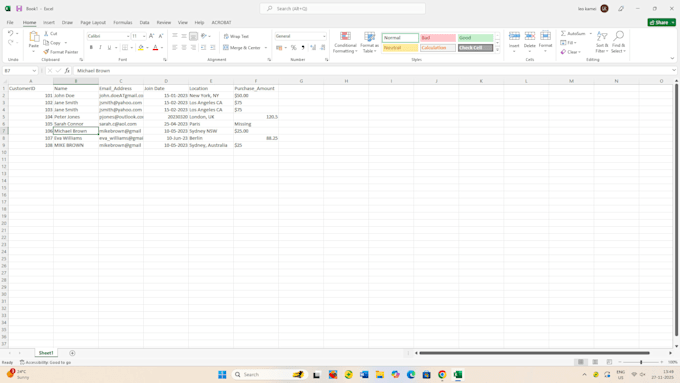Image resolution: width=680 pixels, height=383 pixels.
Task: Click the Orientation text angle icon
Action: click(x=203, y=36)
